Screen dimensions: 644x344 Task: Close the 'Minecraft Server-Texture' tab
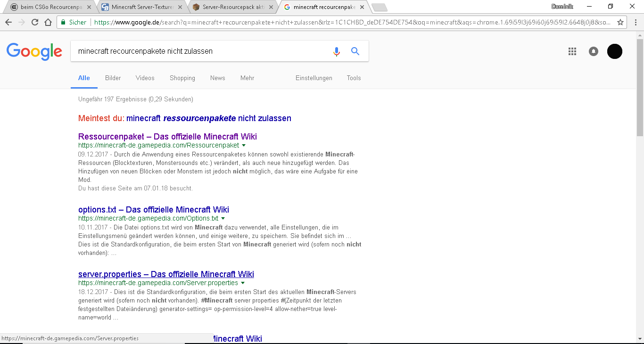[180, 7]
